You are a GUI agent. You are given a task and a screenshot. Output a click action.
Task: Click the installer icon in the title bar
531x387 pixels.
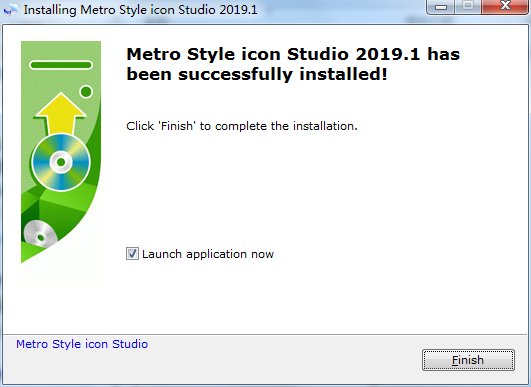tap(9, 10)
